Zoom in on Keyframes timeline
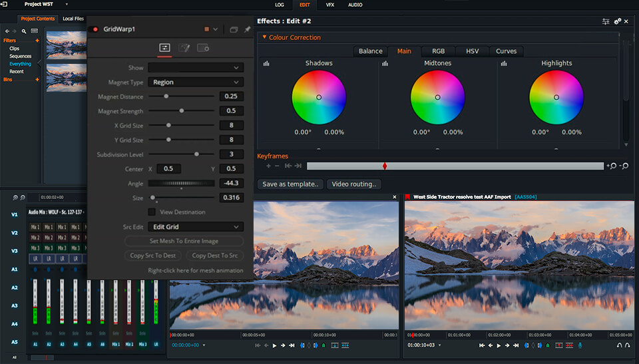Image resolution: width=639 pixels, height=364 pixels. pyautogui.click(x=611, y=166)
